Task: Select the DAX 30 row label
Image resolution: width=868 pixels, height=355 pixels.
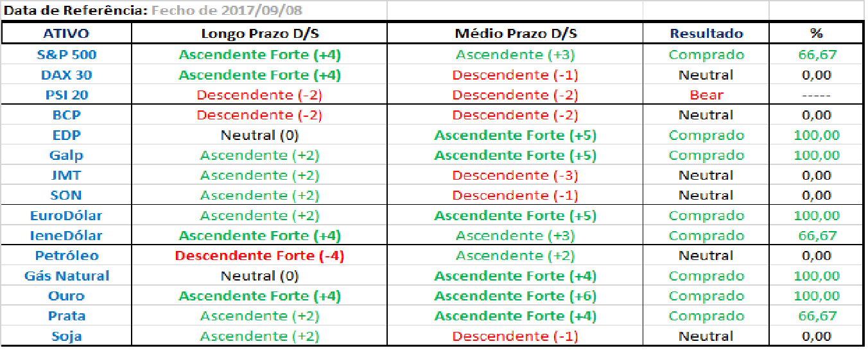Action: [66, 75]
